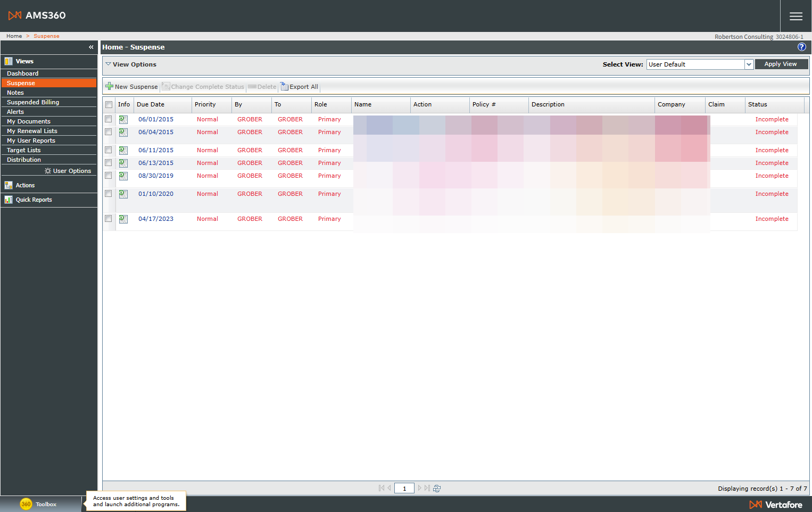
Task: Click the help question mark icon
Action: 801,47
